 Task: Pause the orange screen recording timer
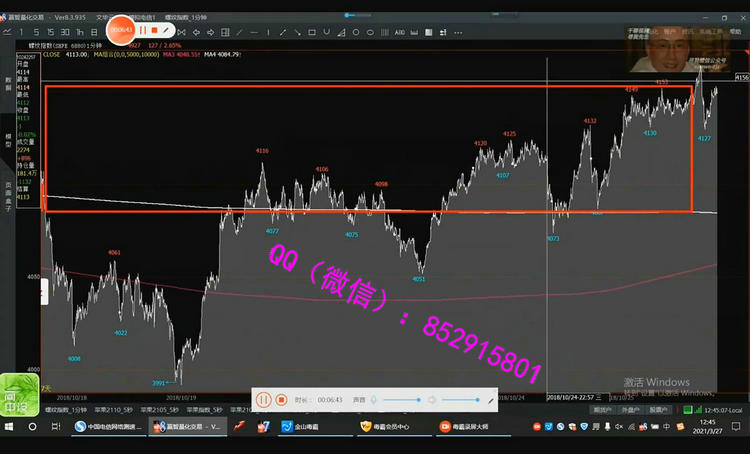coord(143,31)
